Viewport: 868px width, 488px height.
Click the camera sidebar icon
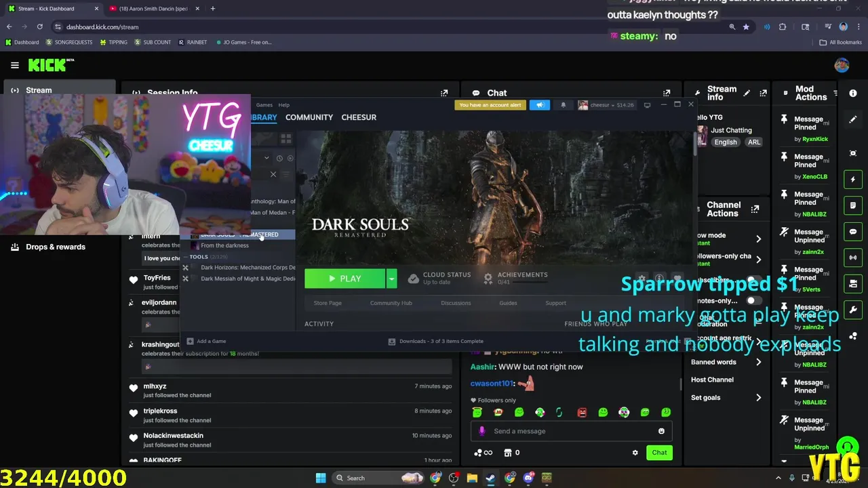coord(853,153)
